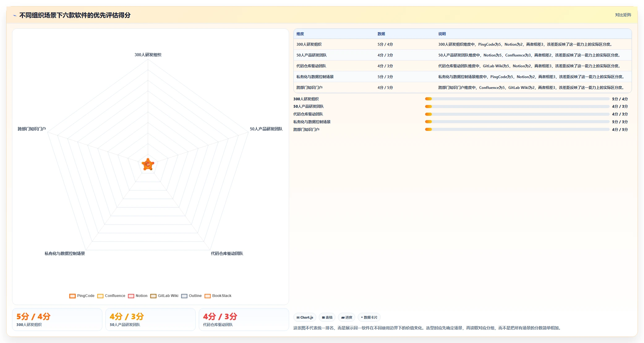Click table score in the 私有化与数据控制场景 row
The width and height of the screenshot is (644, 343).
click(385, 77)
